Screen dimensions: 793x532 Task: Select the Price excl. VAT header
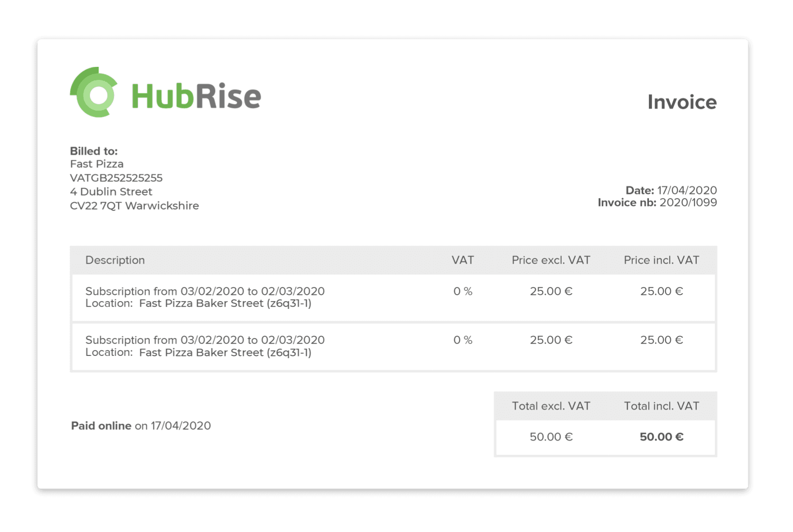click(x=550, y=260)
